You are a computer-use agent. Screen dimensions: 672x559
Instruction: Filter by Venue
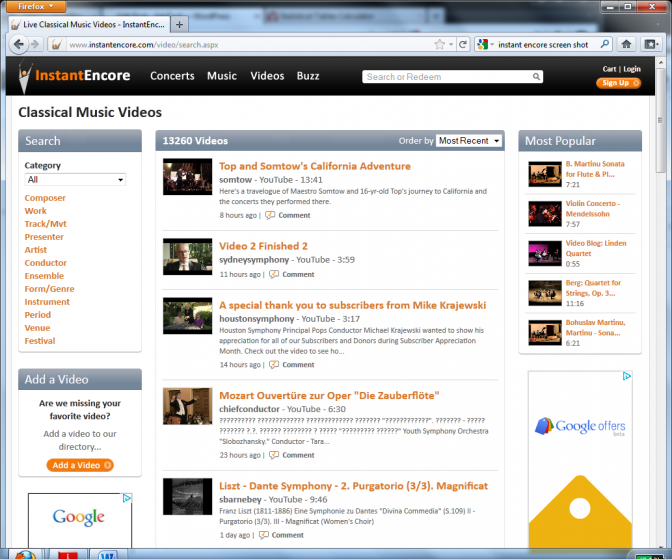(x=37, y=328)
